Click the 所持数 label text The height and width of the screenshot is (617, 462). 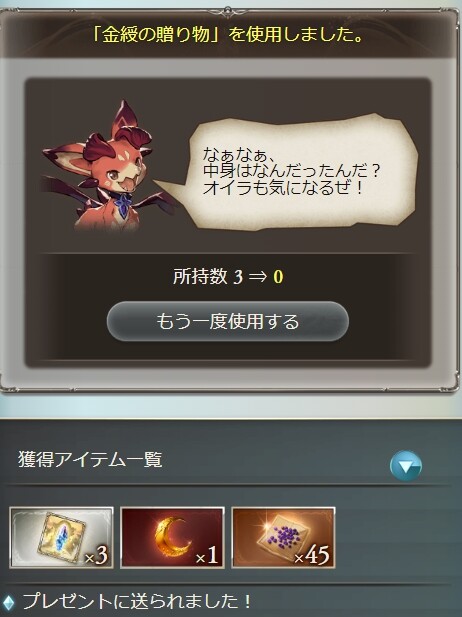tap(200, 277)
